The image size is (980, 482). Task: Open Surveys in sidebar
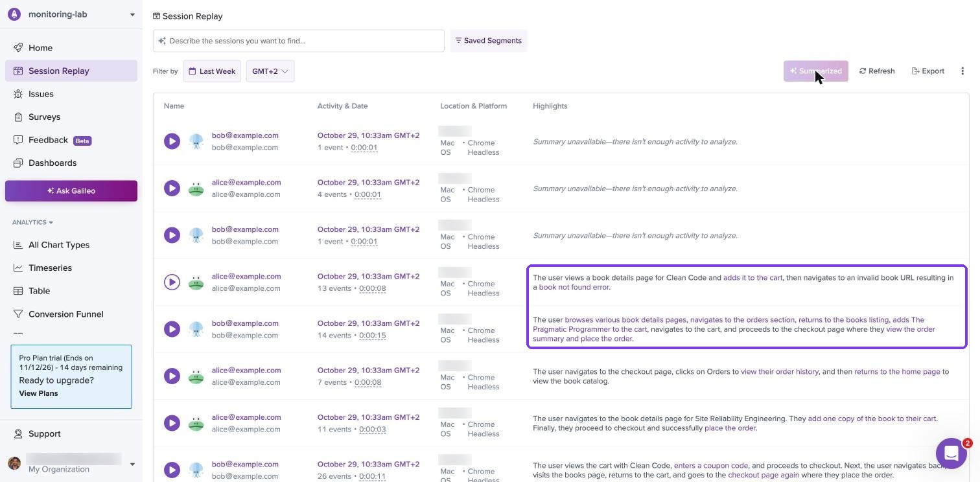click(71, 117)
